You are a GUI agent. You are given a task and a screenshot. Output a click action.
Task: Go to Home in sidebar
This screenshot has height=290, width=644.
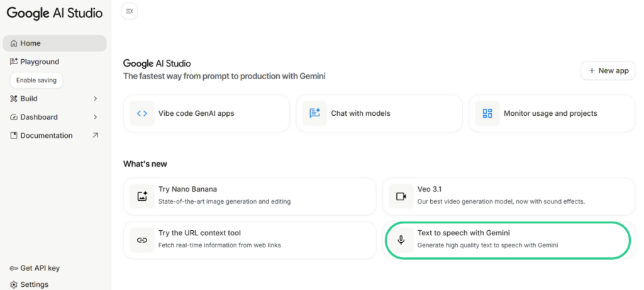tap(55, 43)
